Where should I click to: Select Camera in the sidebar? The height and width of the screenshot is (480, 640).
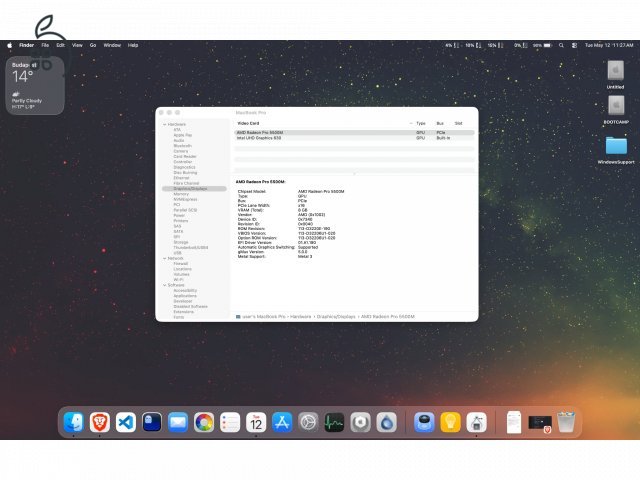[181, 151]
